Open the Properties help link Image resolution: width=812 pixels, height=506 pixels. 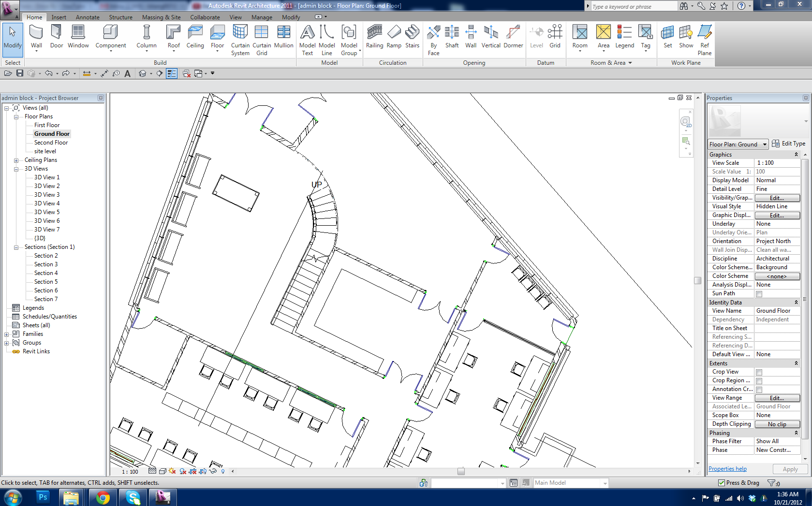pyautogui.click(x=727, y=469)
